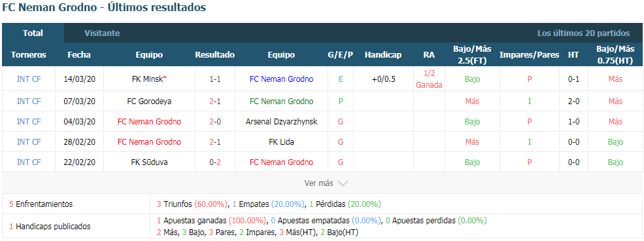The image size is (644, 241).
Task: Open FK Sūduva team link
Action: tap(149, 162)
